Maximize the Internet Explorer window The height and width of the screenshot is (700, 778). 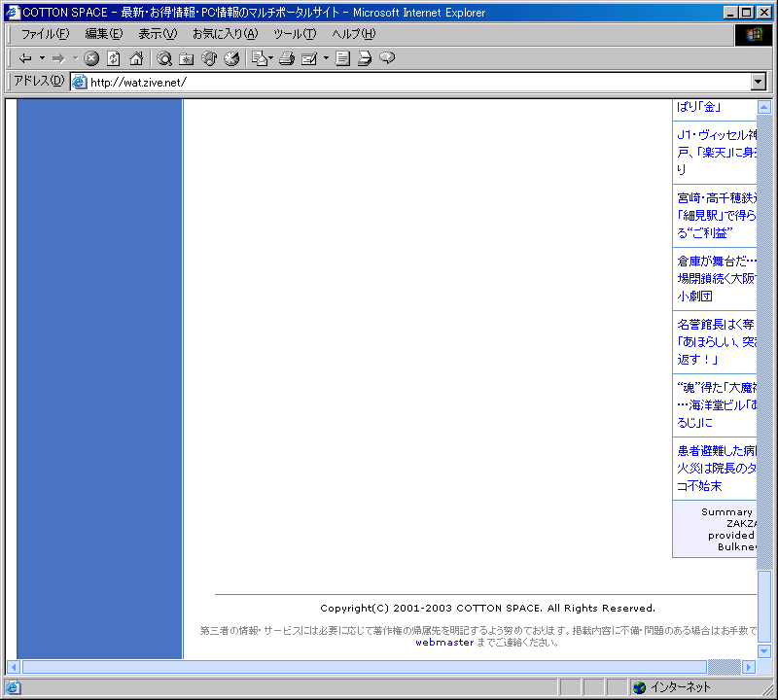pos(746,13)
